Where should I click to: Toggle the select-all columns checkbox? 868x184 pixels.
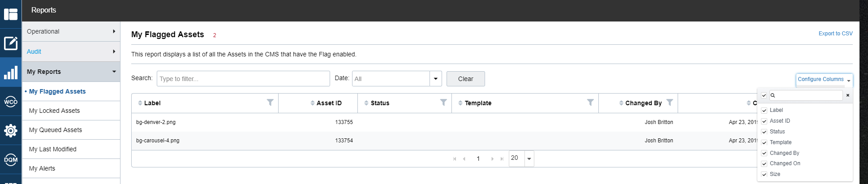click(764, 95)
